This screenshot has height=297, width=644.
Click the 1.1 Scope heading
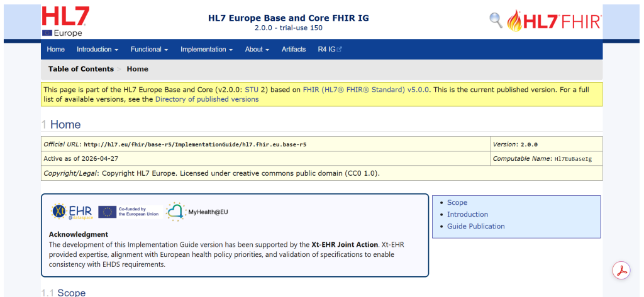[64, 293]
